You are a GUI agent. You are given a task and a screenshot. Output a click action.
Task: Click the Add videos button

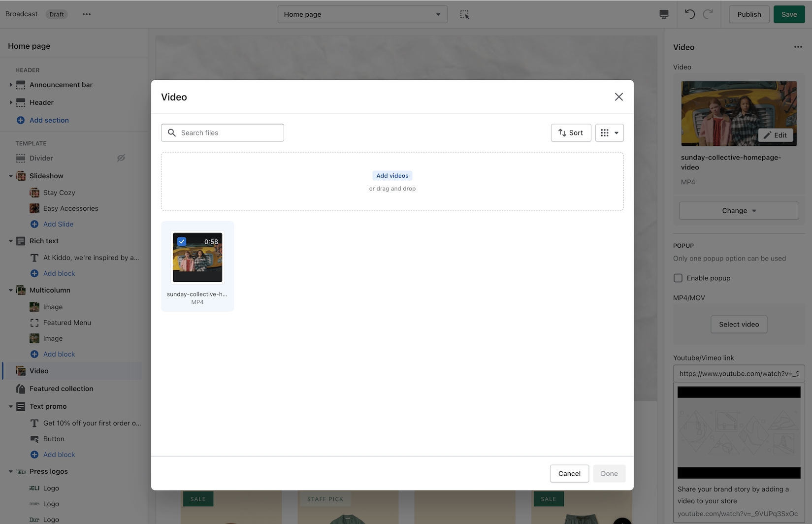[x=392, y=176]
